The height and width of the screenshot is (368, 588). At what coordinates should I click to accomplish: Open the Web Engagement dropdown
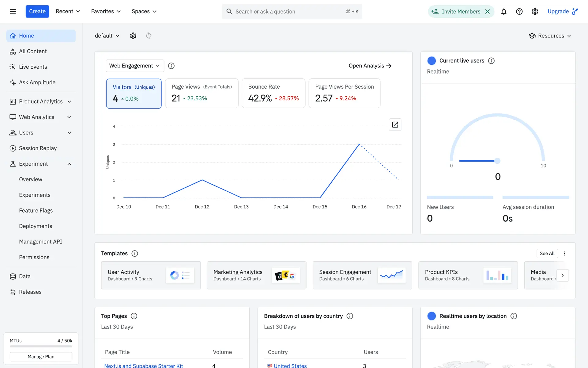[135, 66]
